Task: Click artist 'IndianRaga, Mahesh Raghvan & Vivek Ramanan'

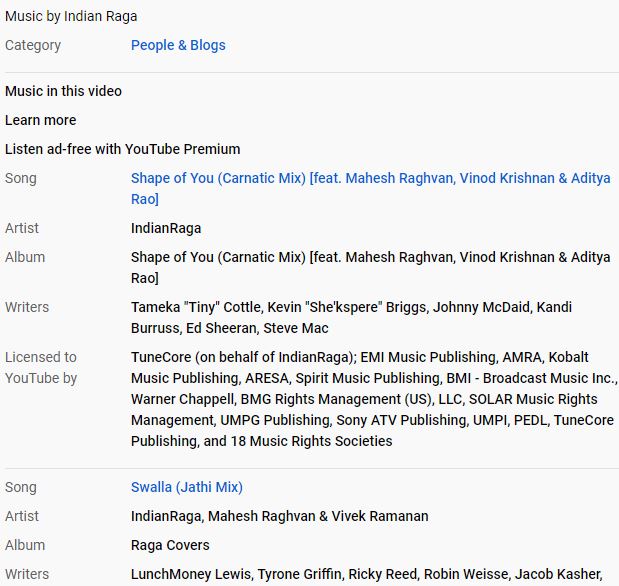Action: [279, 516]
